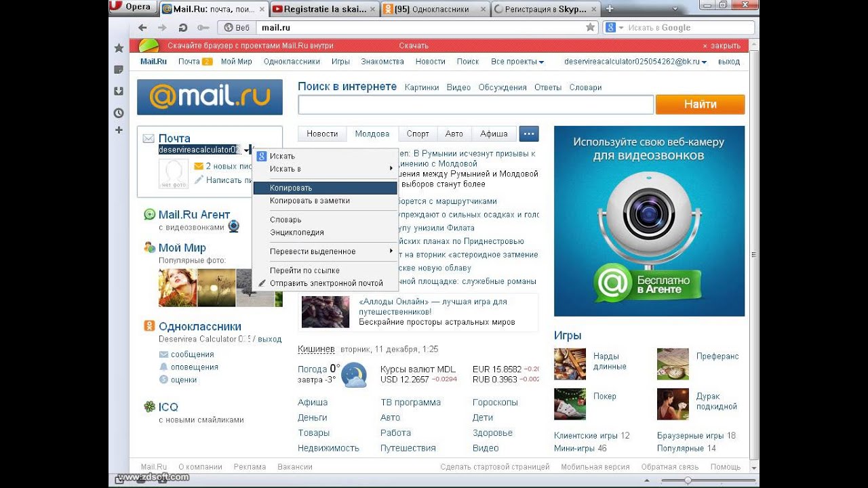Open the password key wand icon
Viewport: 868px width, 488px height.
202,28
